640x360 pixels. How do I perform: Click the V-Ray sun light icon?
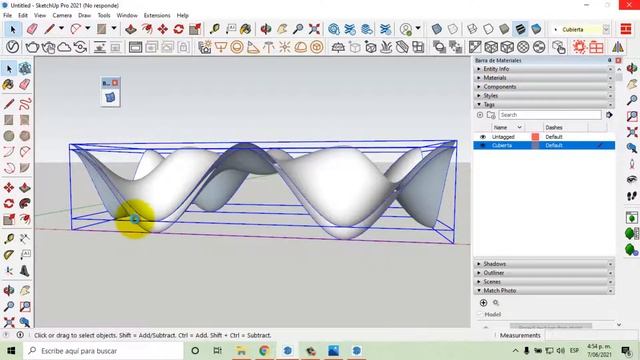pyautogui.click(x=284, y=47)
